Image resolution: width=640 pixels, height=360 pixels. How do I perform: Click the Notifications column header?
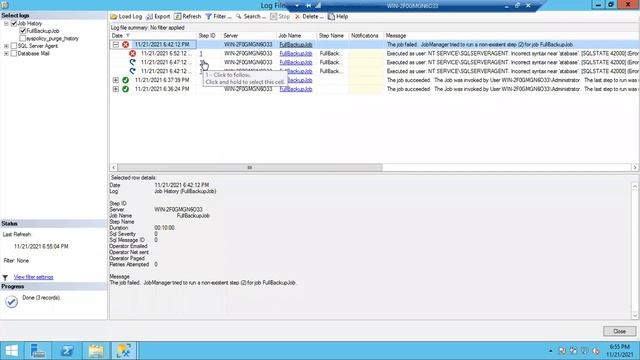click(366, 36)
